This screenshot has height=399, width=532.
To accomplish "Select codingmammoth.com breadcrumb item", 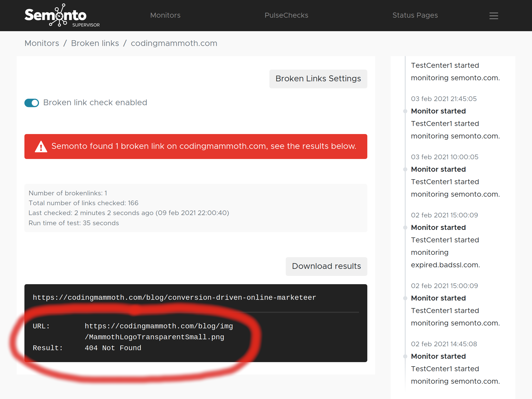I will coord(174,43).
